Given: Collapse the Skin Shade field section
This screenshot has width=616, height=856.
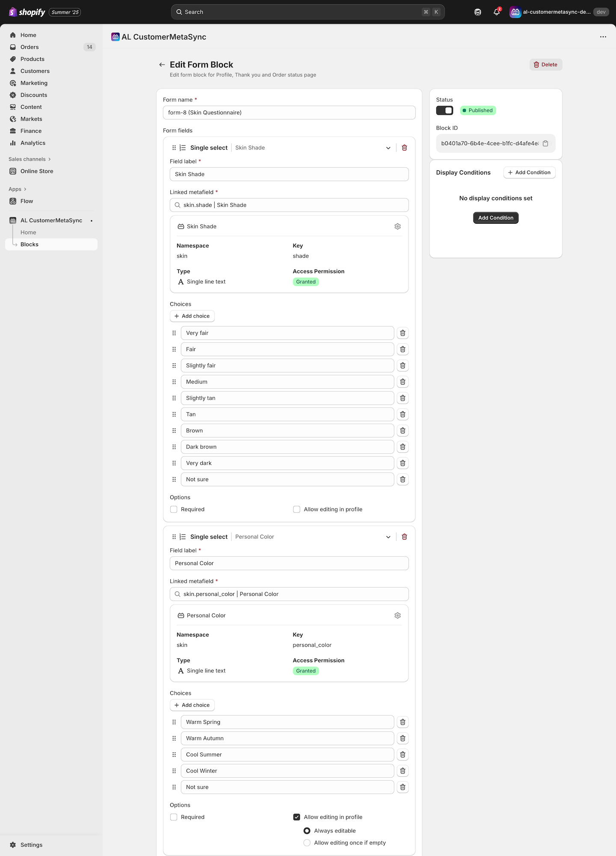Looking at the screenshot, I should [x=388, y=148].
